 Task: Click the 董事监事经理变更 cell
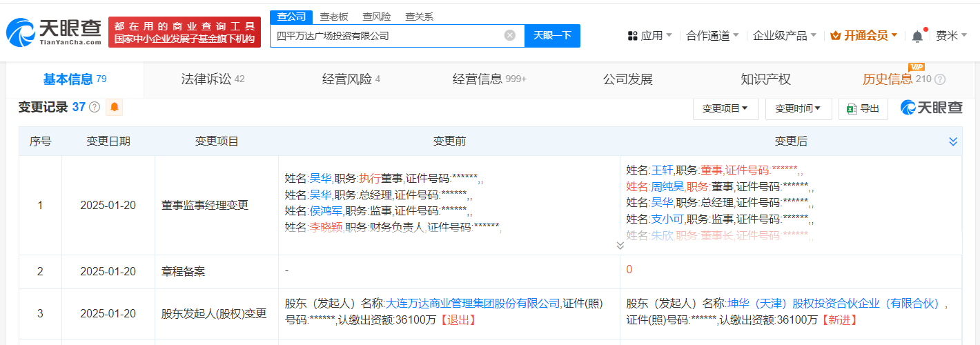217,206
